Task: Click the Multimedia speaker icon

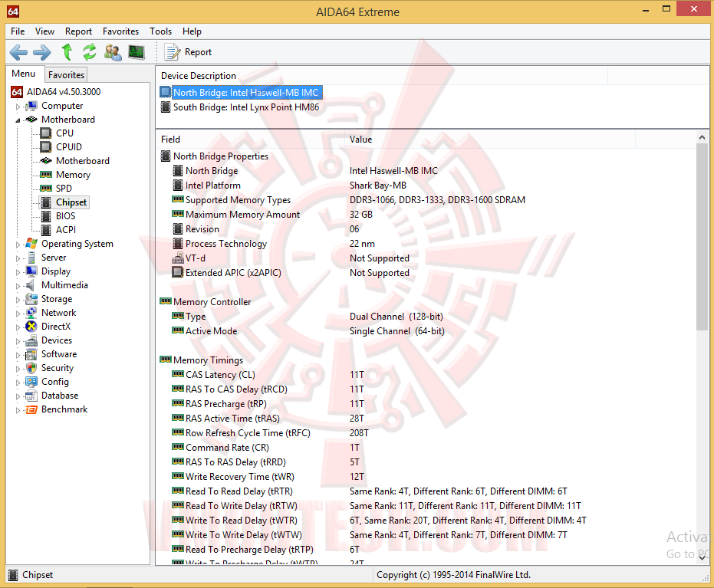Action: click(31, 285)
